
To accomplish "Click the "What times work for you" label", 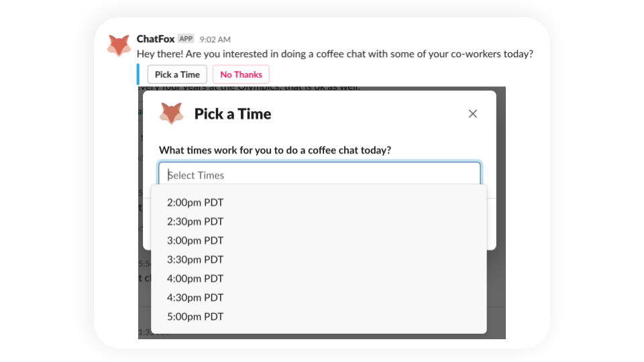I will (274, 150).
